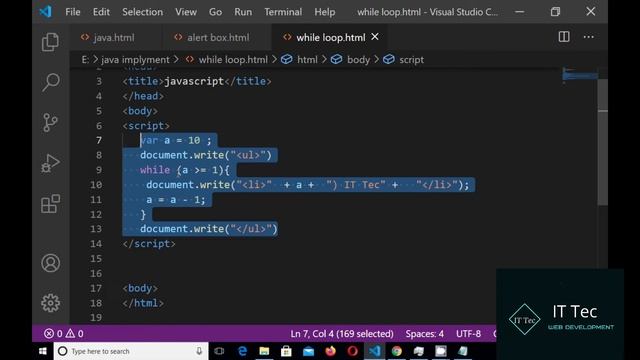The image size is (640, 360).
Task: Click the E: drive breadcrumb
Action: click(x=85, y=60)
